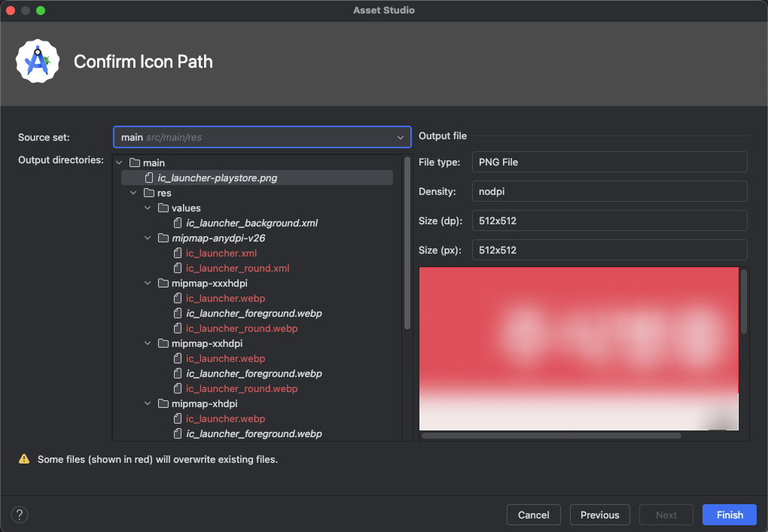Click the ic_launcher.xml file icon
Image resolution: width=768 pixels, height=532 pixels.
178,253
